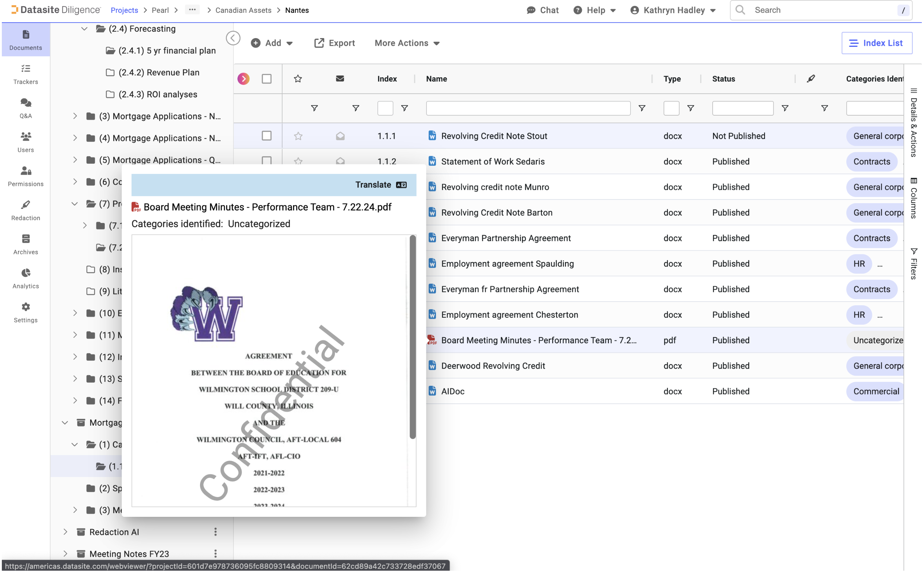The height and width of the screenshot is (571, 924).
Task: Toggle the select-all documents checkbox
Action: pos(266,79)
